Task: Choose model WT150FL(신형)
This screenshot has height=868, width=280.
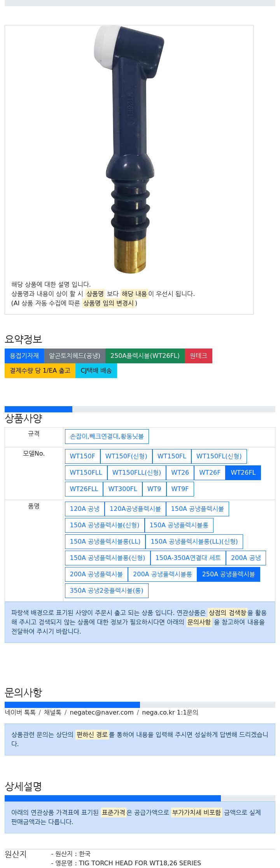Action: tap(219, 456)
